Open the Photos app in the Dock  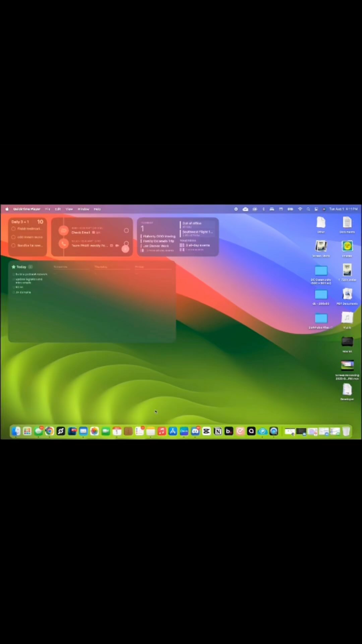(95, 431)
